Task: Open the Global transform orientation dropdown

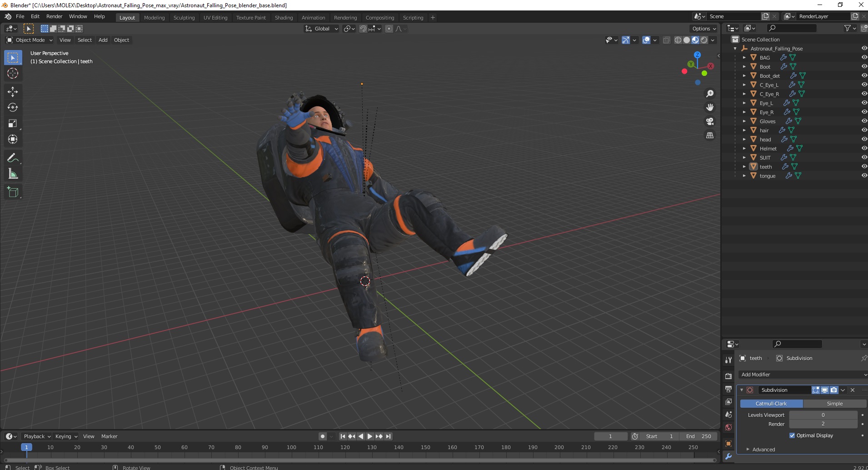Action: click(x=321, y=29)
